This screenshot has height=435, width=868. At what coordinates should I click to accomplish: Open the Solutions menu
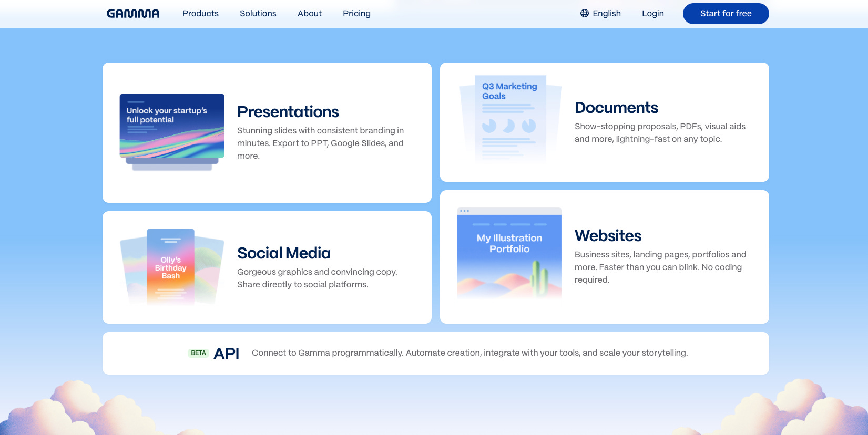click(x=258, y=14)
